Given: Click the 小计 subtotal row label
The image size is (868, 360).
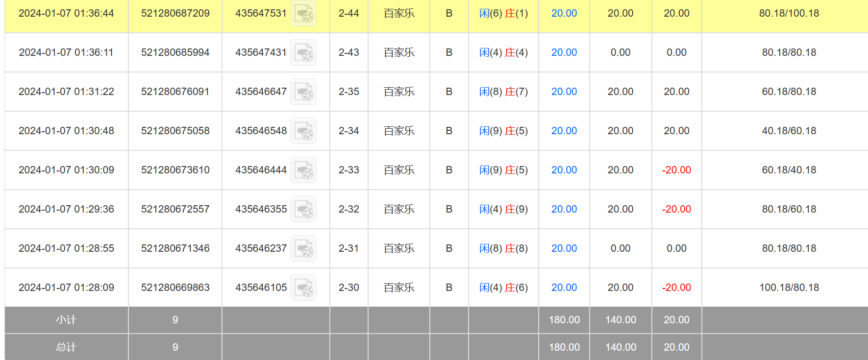Looking at the screenshot, I should coord(66,320).
